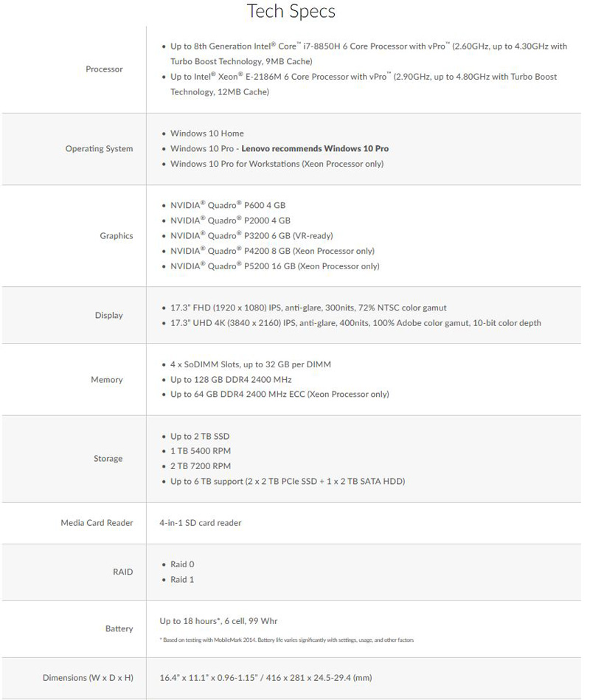This screenshot has width=590, height=700.
Task: Select the Up to 6 TB support entry
Action: [287, 482]
